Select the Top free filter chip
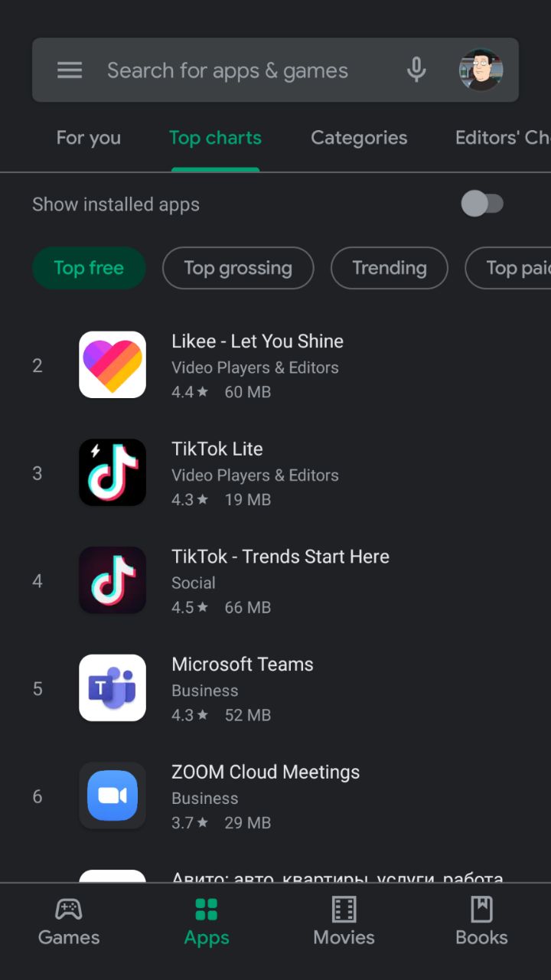The image size is (551, 980). pyautogui.click(x=89, y=268)
